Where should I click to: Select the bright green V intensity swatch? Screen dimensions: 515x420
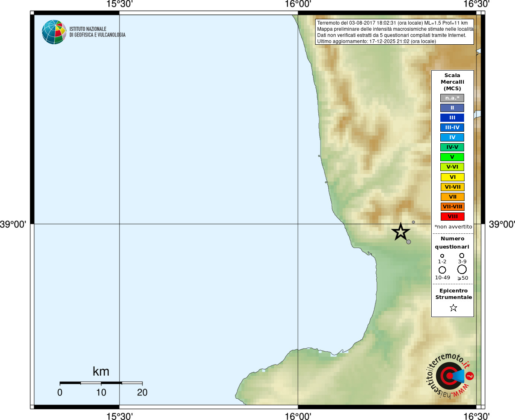[452, 157]
